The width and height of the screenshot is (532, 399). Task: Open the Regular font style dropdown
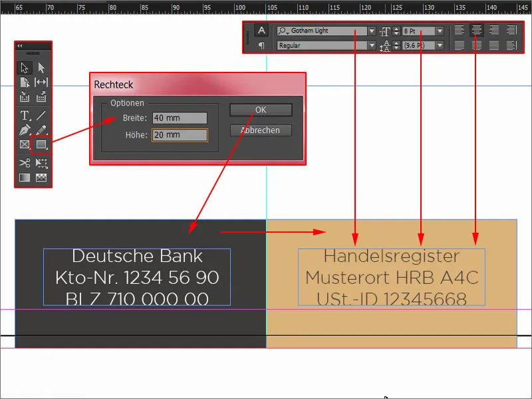372,45
